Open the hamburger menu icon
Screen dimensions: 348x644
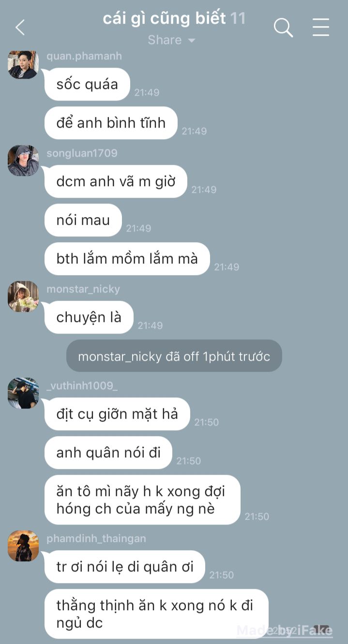[321, 28]
